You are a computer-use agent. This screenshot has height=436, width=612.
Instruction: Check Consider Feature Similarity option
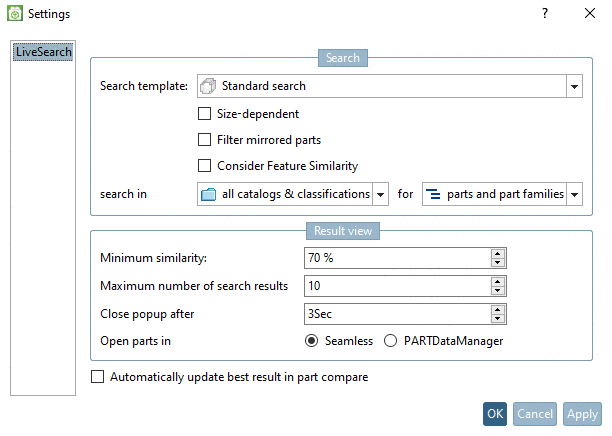[205, 166]
